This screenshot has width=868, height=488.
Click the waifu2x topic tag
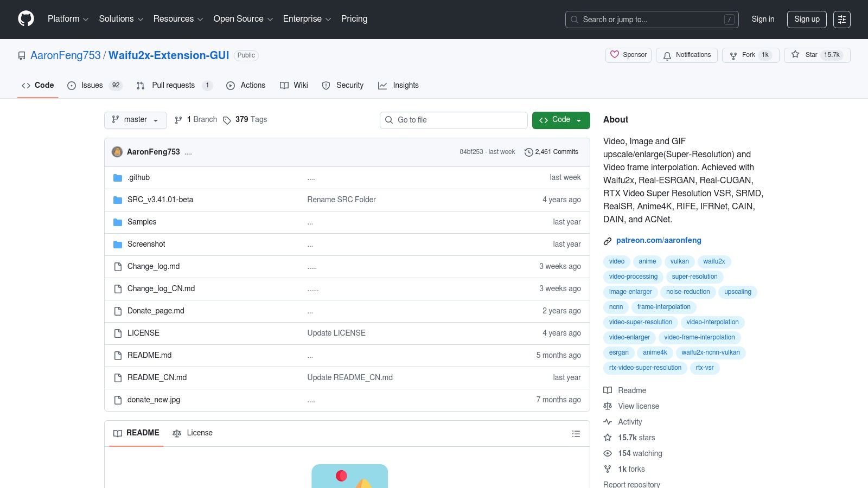pos(714,261)
